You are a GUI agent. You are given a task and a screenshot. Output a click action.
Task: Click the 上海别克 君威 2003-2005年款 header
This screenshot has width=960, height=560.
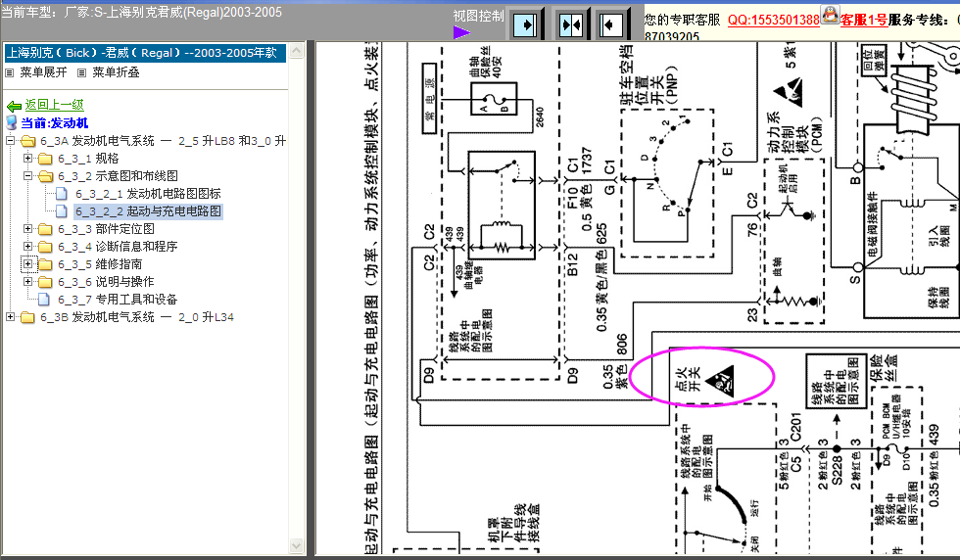tap(145, 53)
